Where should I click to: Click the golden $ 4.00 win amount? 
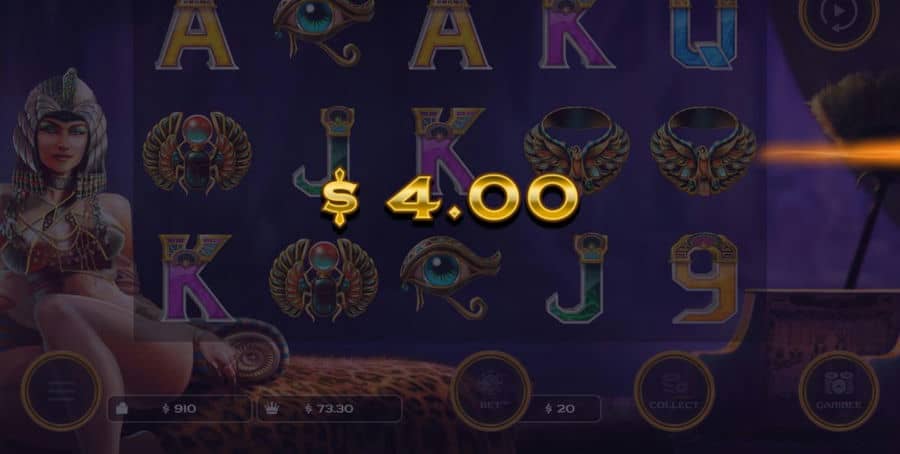pyautogui.click(x=449, y=198)
